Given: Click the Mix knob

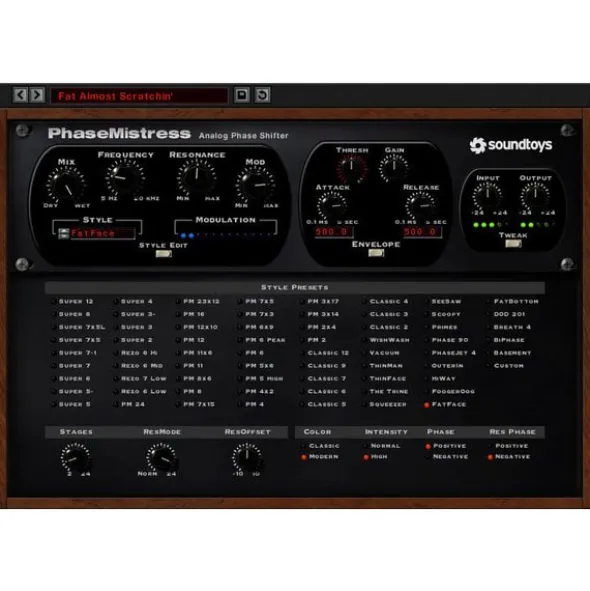Looking at the screenshot, I should 66,185.
